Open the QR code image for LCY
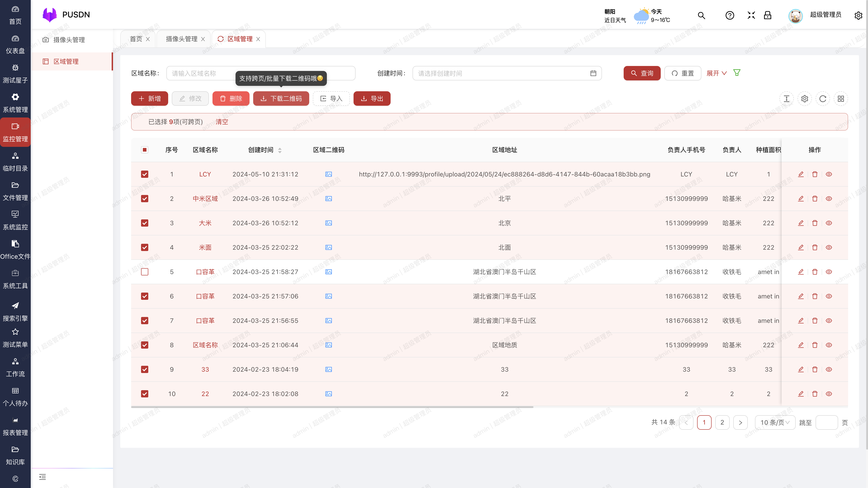Viewport: 868px width, 488px height. (x=328, y=174)
